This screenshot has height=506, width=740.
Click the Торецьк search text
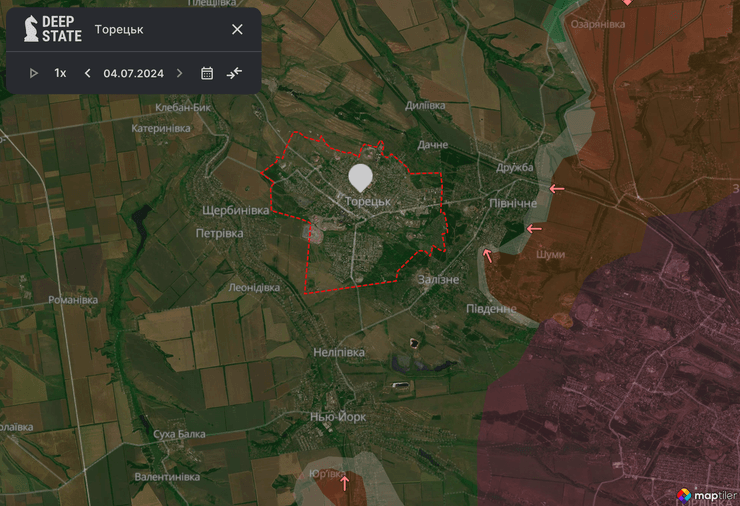click(119, 30)
